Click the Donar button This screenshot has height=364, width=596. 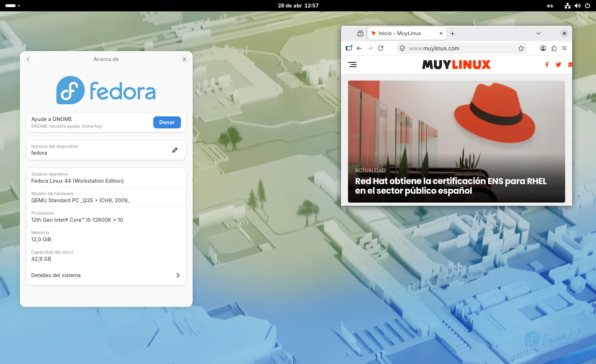click(x=167, y=122)
